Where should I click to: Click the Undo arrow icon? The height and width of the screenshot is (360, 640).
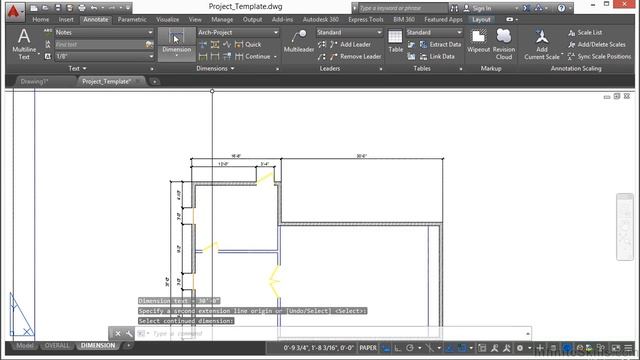tap(94, 8)
